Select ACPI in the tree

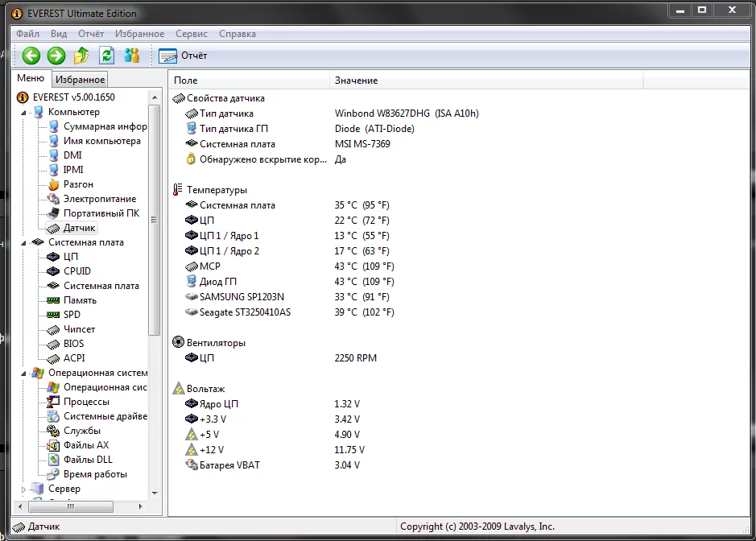[74, 357]
